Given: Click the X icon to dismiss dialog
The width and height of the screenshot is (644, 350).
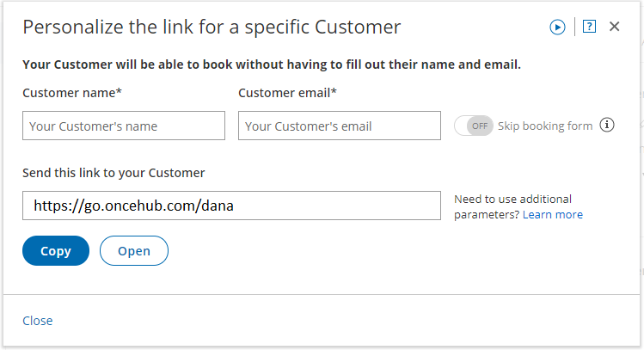Looking at the screenshot, I should pyautogui.click(x=614, y=27).
